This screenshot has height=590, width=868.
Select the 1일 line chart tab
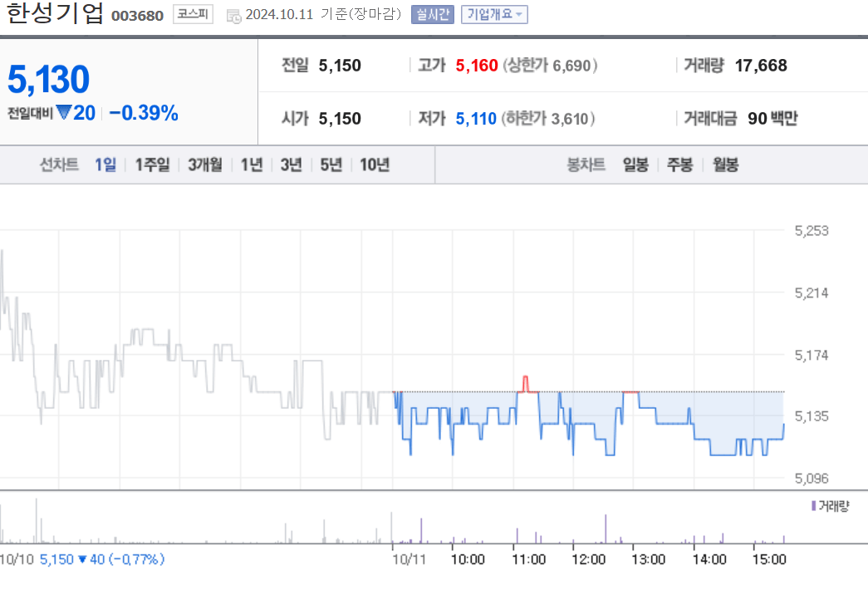105,165
